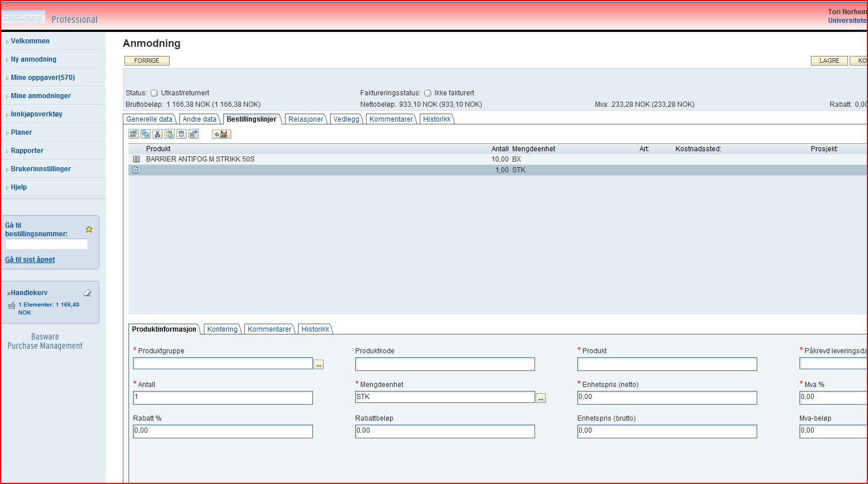The width and height of the screenshot is (868, 484).
Task: Click the Enhetspris (netto) input field
Action: click(x=667, y=398)
